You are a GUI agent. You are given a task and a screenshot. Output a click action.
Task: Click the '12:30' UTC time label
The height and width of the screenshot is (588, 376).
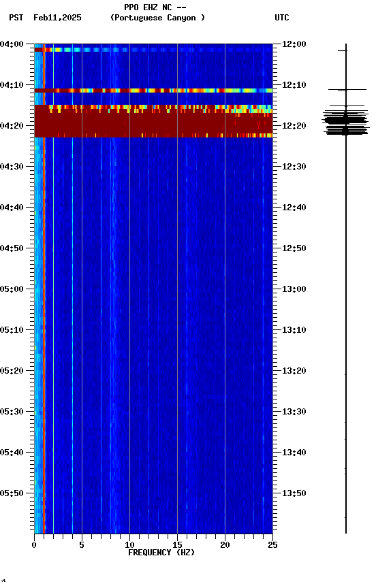coord(294,167)
